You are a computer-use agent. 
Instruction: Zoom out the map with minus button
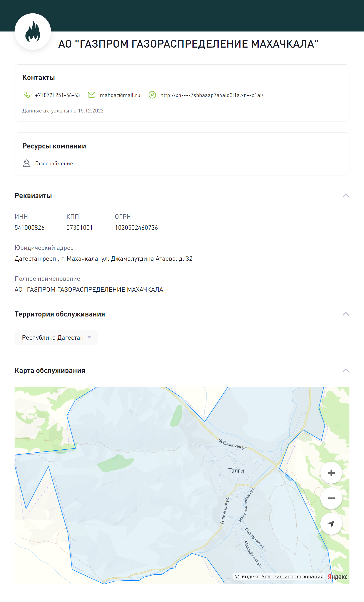pos(331,498)
